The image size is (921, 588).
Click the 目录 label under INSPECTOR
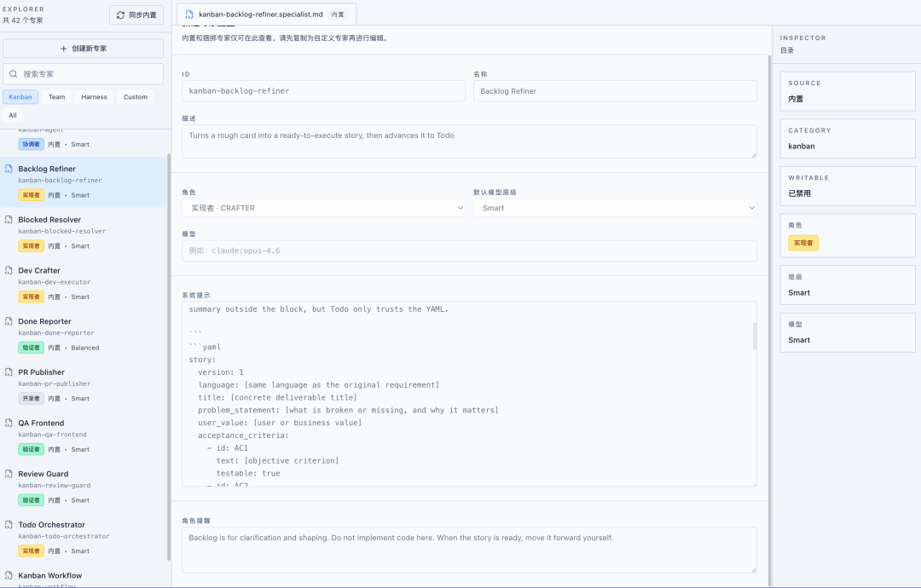coord(787,50)
